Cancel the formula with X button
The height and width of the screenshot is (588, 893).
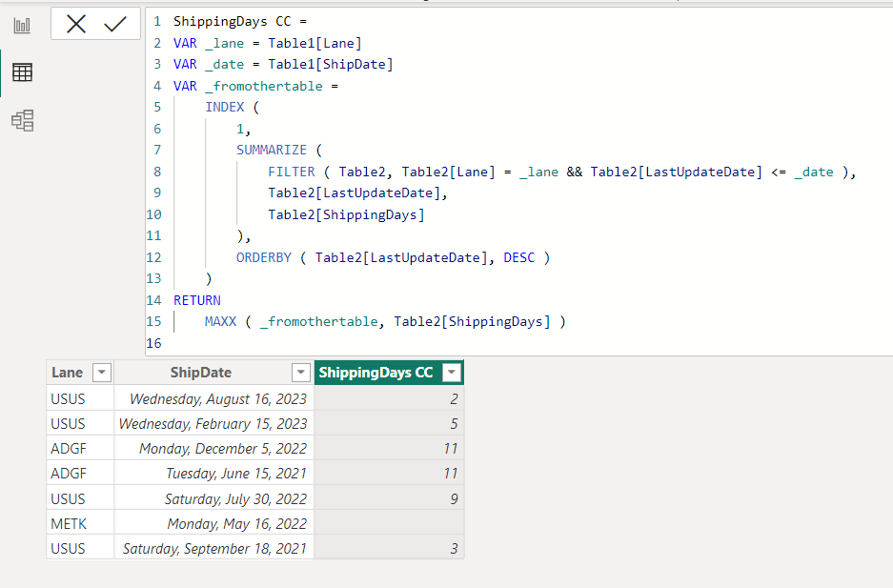75,24
